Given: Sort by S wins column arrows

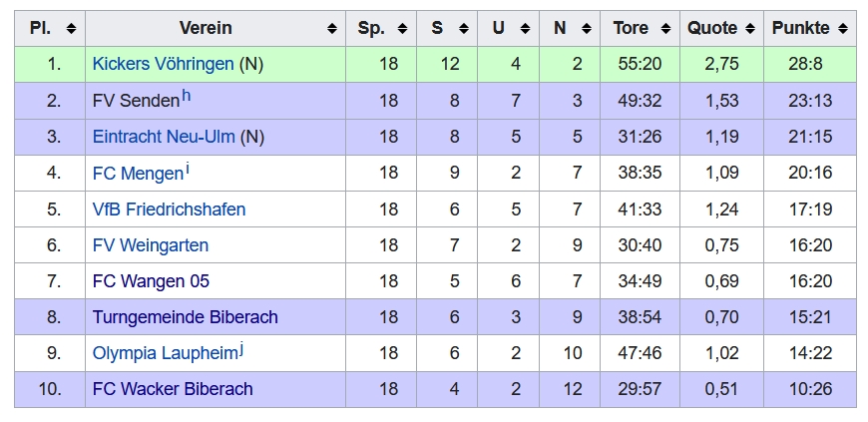Looking at the screenshot, I should (x=464, y=29).
